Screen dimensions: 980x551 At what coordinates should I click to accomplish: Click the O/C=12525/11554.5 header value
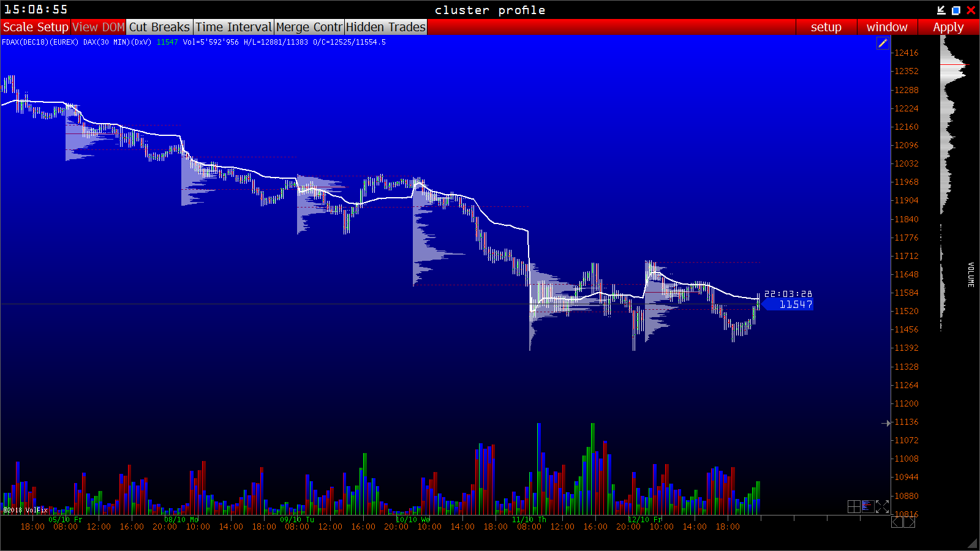click(x=349, y=42)
